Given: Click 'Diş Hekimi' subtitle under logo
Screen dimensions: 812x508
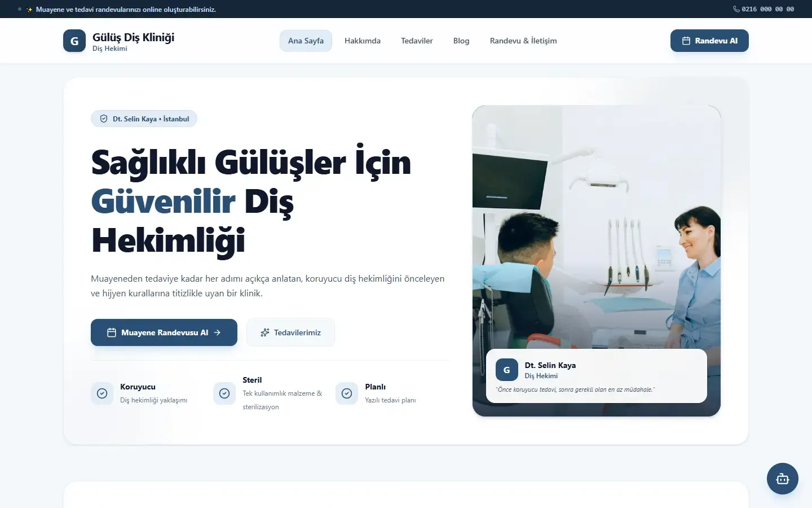Looking at the screenshot, I should (110, 49).
